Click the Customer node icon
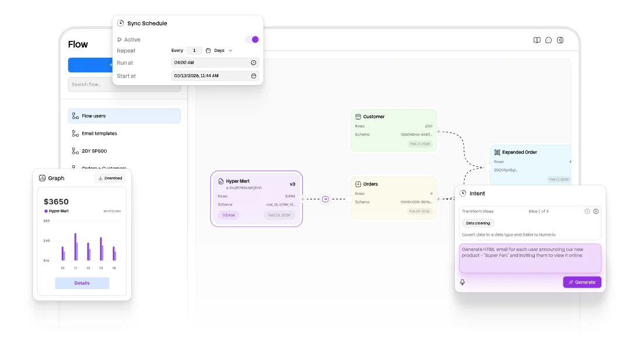 point(358,117)
